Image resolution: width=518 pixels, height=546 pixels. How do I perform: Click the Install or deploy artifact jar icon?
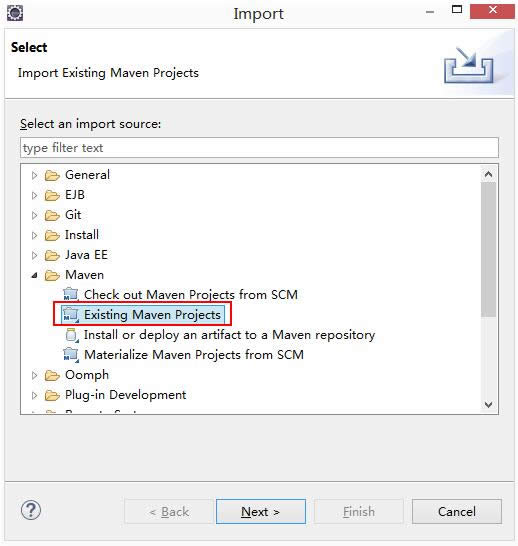coord(72,335)
